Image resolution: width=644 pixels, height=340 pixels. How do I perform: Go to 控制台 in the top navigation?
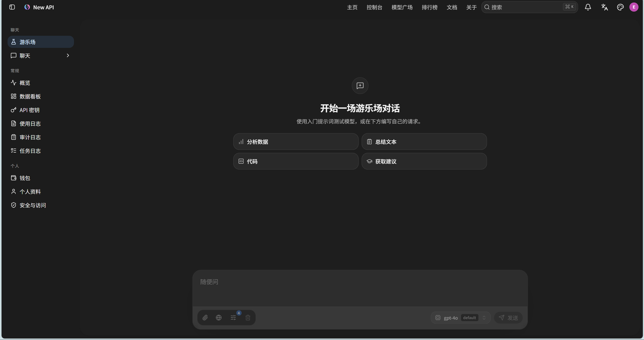tap(374, 7)
